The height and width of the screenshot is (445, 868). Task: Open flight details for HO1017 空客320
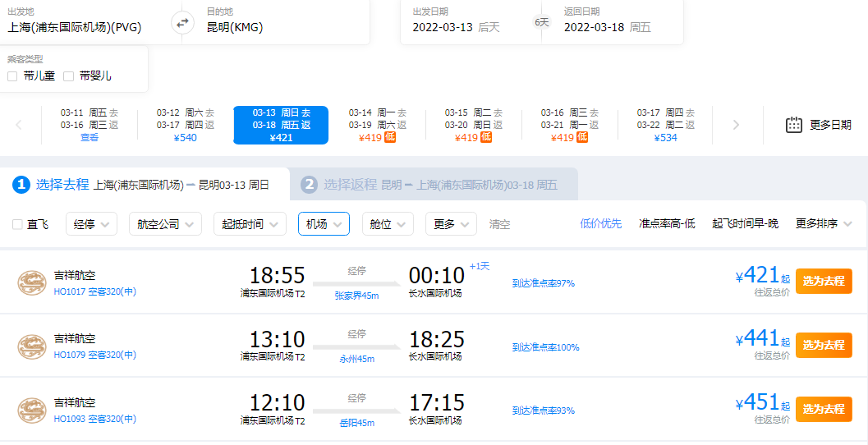[94, 291]
